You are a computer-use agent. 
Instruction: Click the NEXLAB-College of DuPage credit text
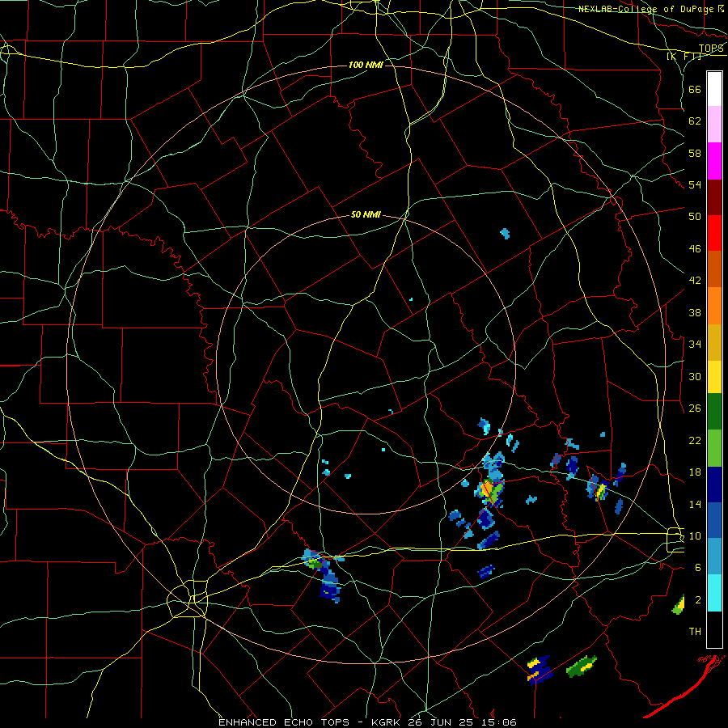tap(645, 9)
